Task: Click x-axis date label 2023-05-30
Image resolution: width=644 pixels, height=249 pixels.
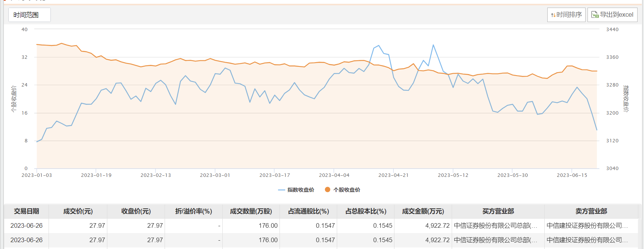Action: pos(513,175)
